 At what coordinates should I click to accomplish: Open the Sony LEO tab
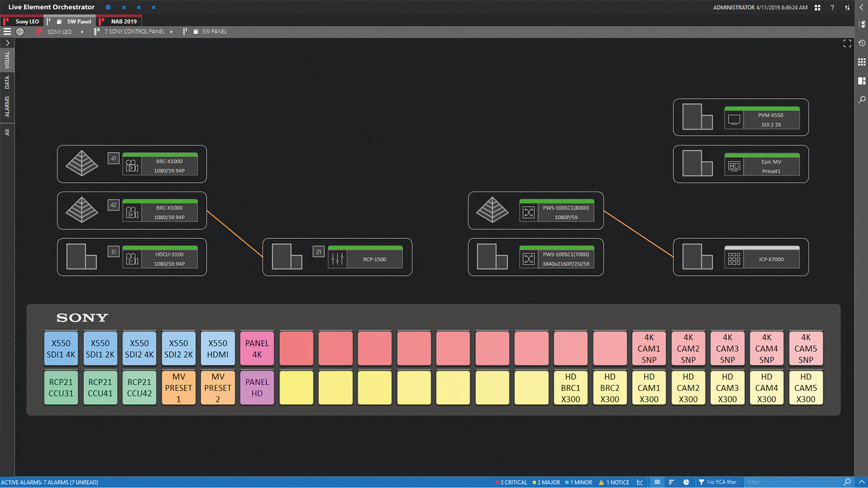22,22
